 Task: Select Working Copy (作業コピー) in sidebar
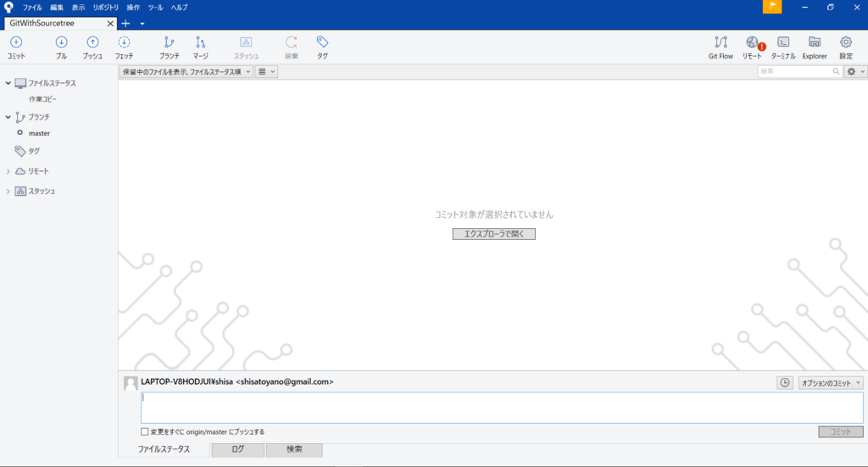[42, 99]
